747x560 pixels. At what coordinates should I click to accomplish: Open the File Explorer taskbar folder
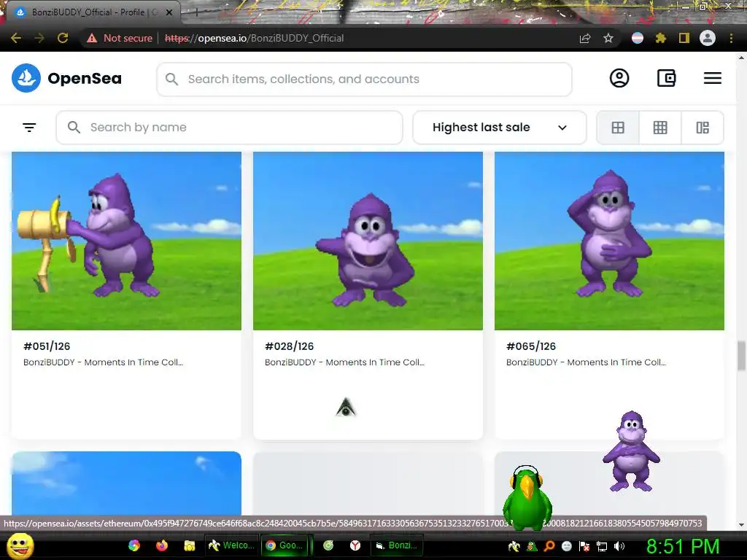(x=190, y=545)
